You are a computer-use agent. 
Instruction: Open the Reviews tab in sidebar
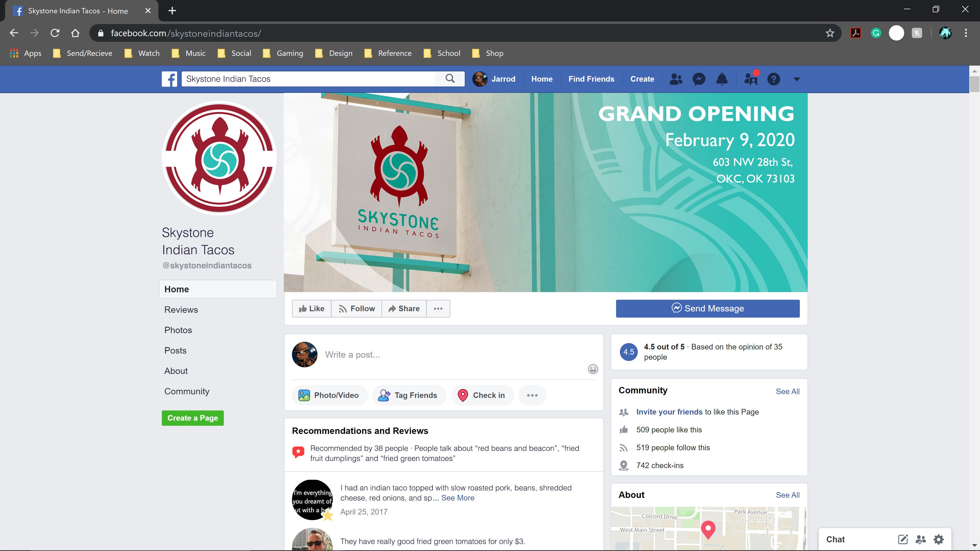point(181,309)
